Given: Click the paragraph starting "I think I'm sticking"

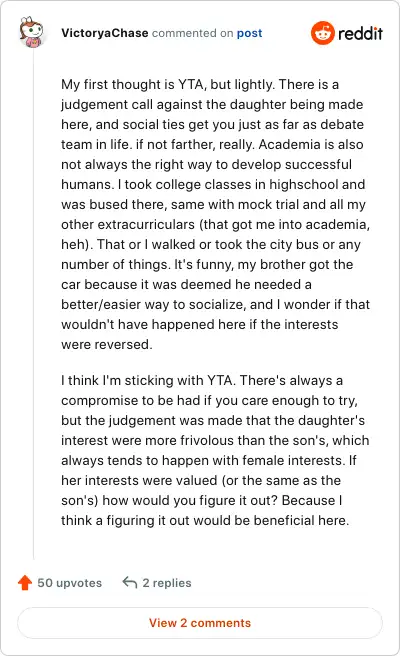Looking at the screenshot, I should pos(215,450).
